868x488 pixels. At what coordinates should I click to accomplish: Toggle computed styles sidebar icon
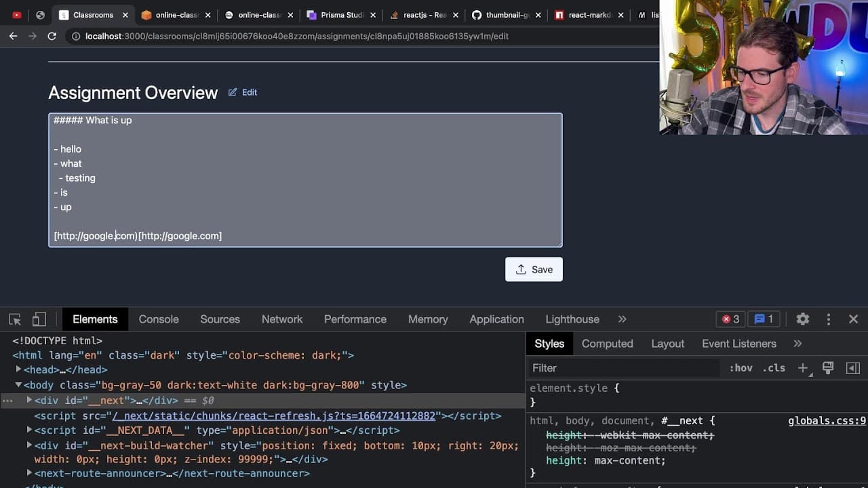[x=853, y=368]
